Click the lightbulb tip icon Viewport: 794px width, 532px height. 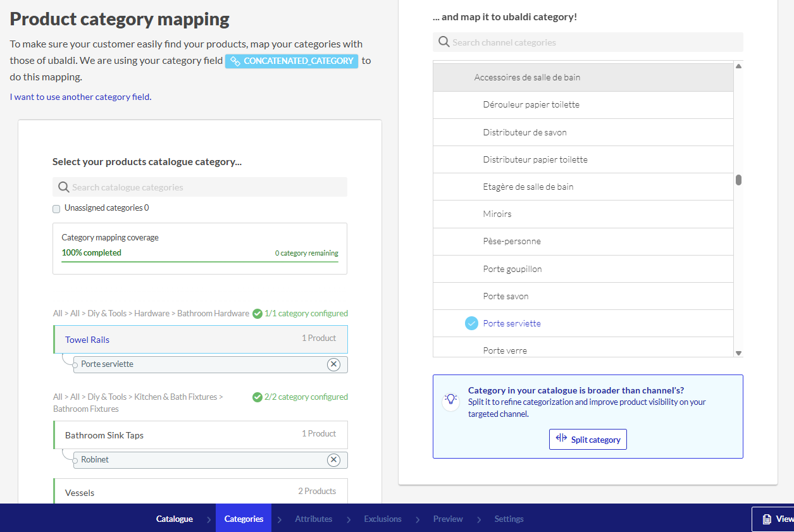[450, 400]
